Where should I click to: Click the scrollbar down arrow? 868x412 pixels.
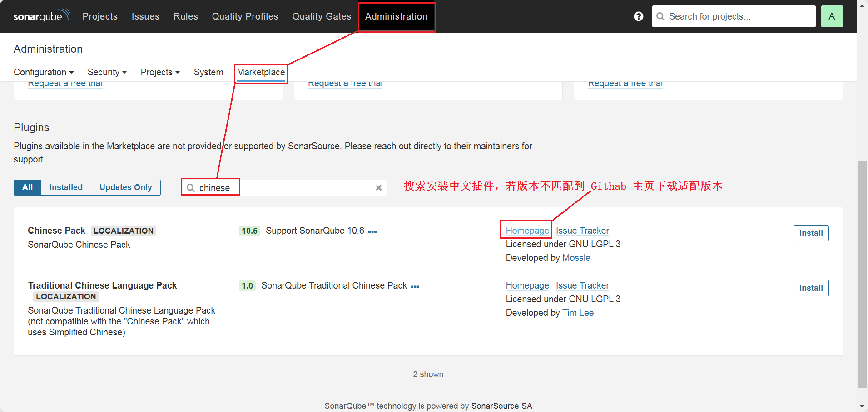pyautogui.click(x=862, y=406)
